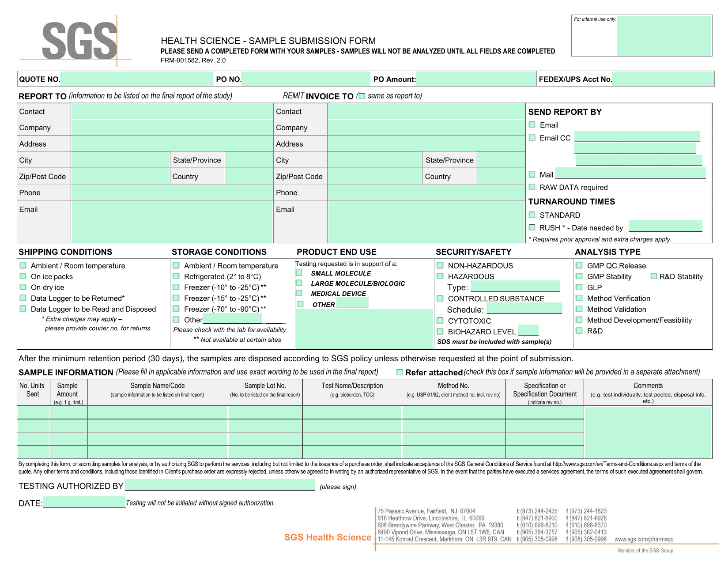
Task: Check Method Validation checkbox
Action: (579, 309)
